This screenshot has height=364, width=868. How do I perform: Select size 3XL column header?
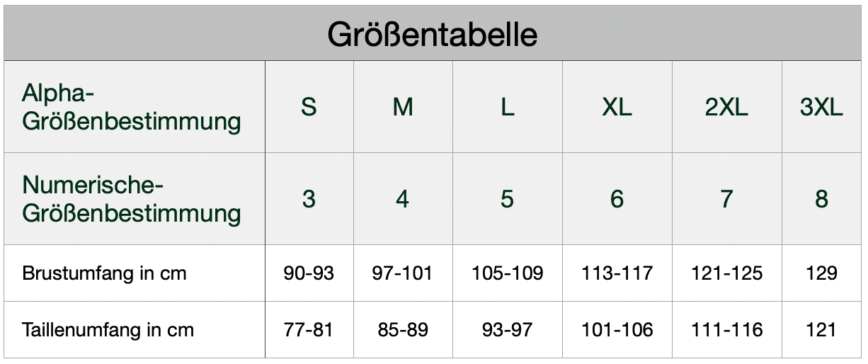pos(821,108)
